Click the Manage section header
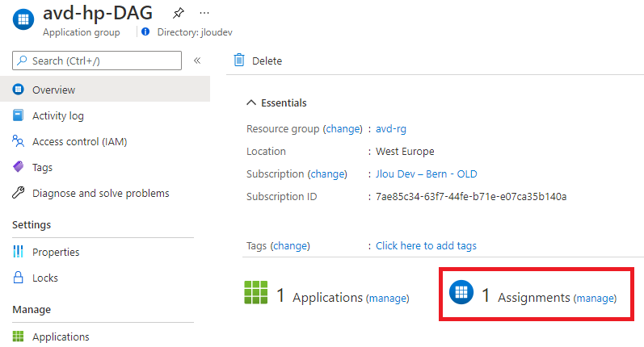 [32, 310]
